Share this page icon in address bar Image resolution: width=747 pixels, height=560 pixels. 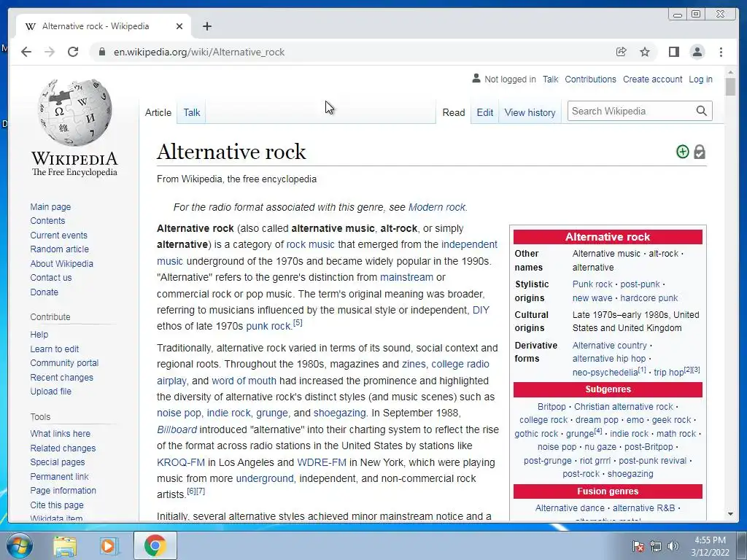pos(621,52)
